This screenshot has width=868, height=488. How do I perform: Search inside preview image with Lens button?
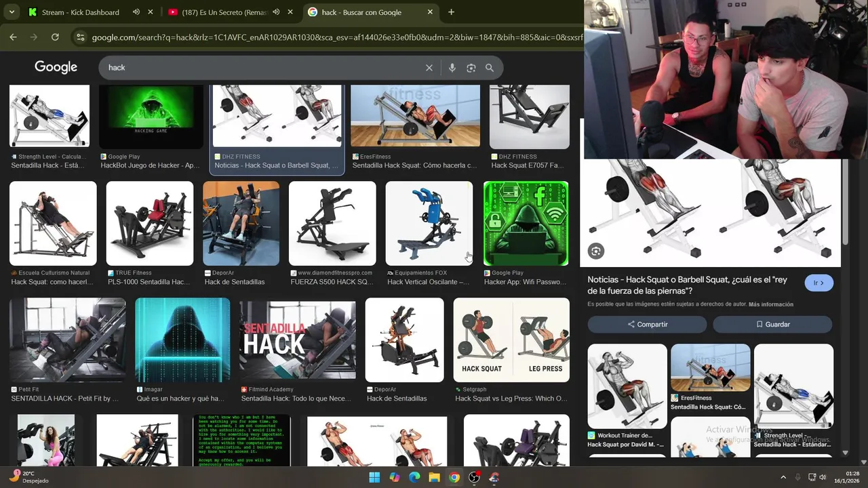coord(596,251)
